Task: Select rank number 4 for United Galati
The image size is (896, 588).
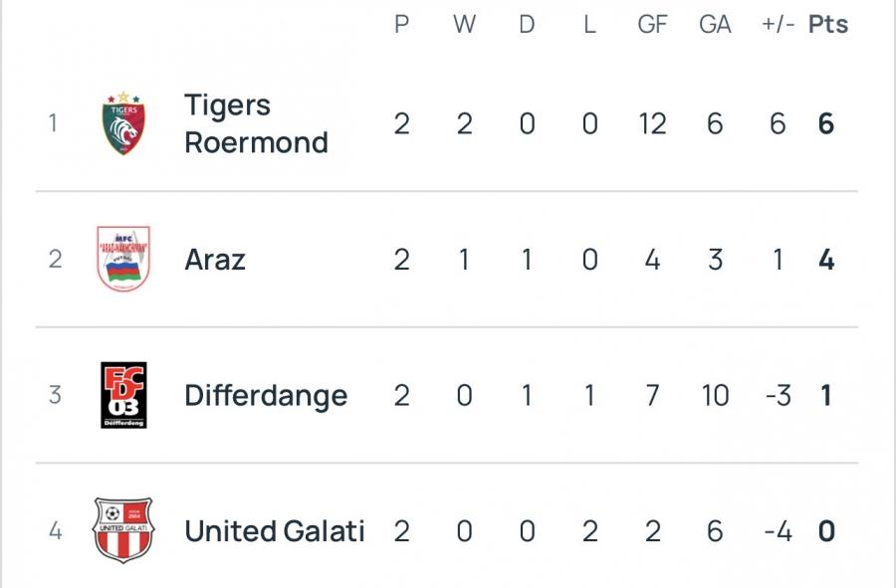Action: pyautogui.click(x=55, y=531)
